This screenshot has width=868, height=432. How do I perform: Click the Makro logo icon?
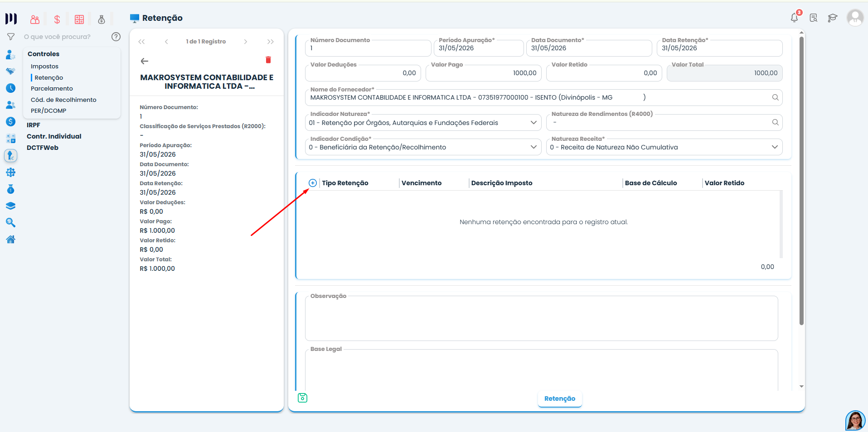tap(11, 19)
